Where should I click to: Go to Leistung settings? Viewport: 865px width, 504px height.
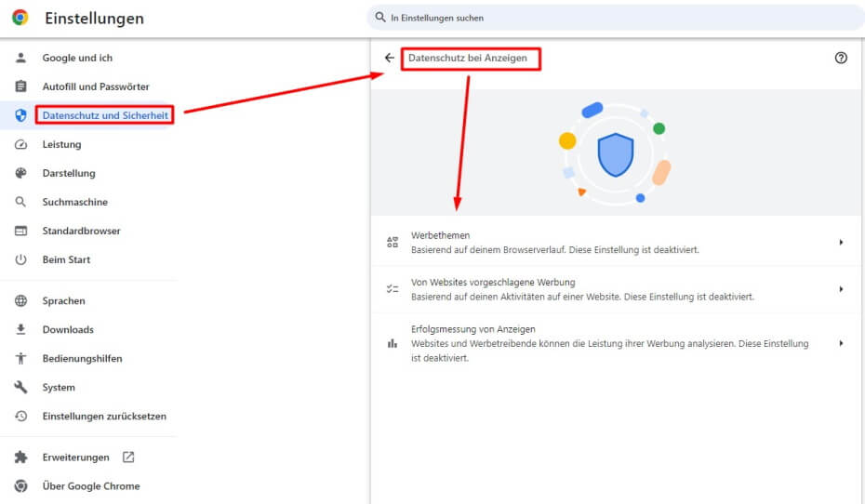click(x=61, y=144)
